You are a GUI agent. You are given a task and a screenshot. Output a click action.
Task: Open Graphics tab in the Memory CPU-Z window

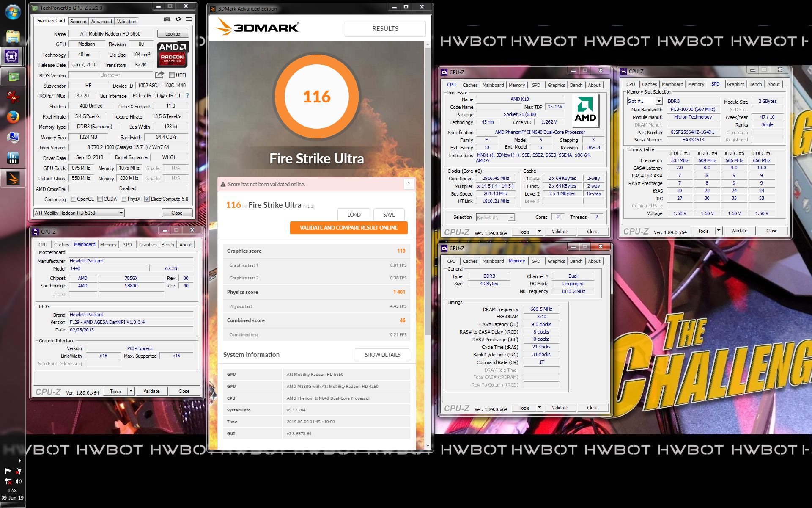pyautogui.click(x=556, y=261)
